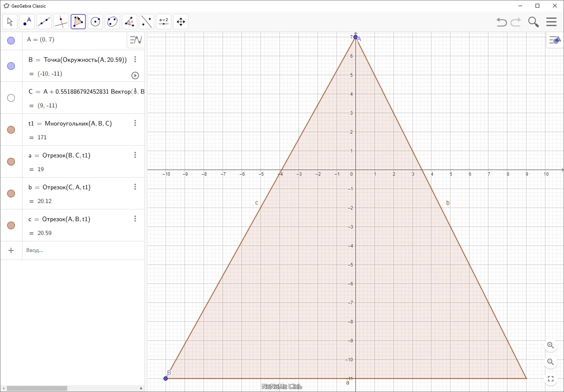Image resolution: width=564 pixels, height=392 pixels.
Task: Click the value 20.12 of segment b
Action: (x=44, y=201)
